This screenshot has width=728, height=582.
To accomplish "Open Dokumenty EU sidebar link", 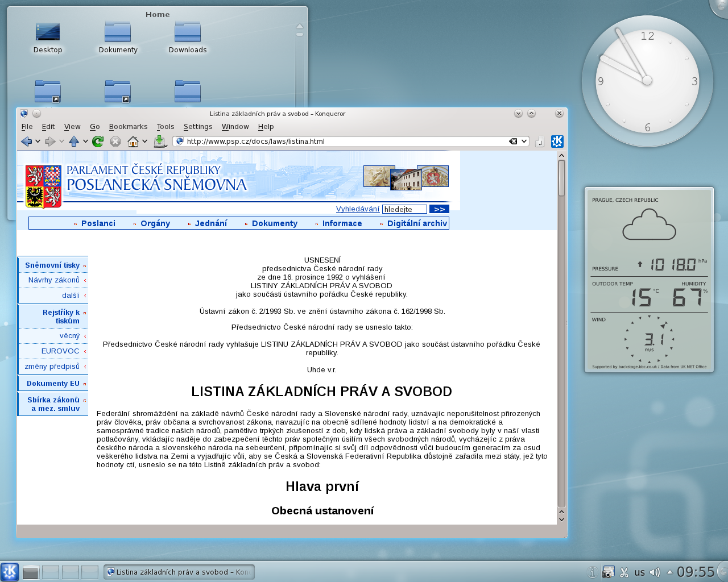I will click(x=53, y=384).
